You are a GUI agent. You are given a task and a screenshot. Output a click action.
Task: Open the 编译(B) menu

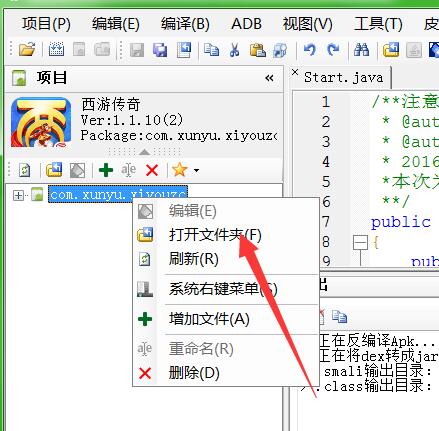185,24
